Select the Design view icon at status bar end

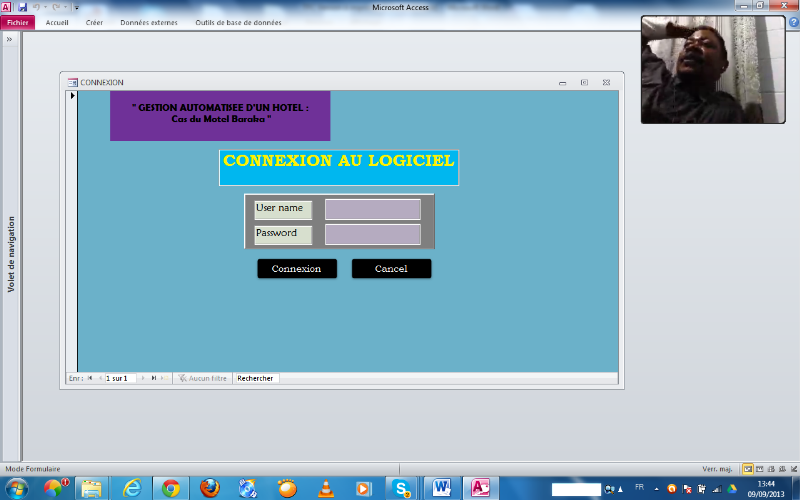pos(793,468)
